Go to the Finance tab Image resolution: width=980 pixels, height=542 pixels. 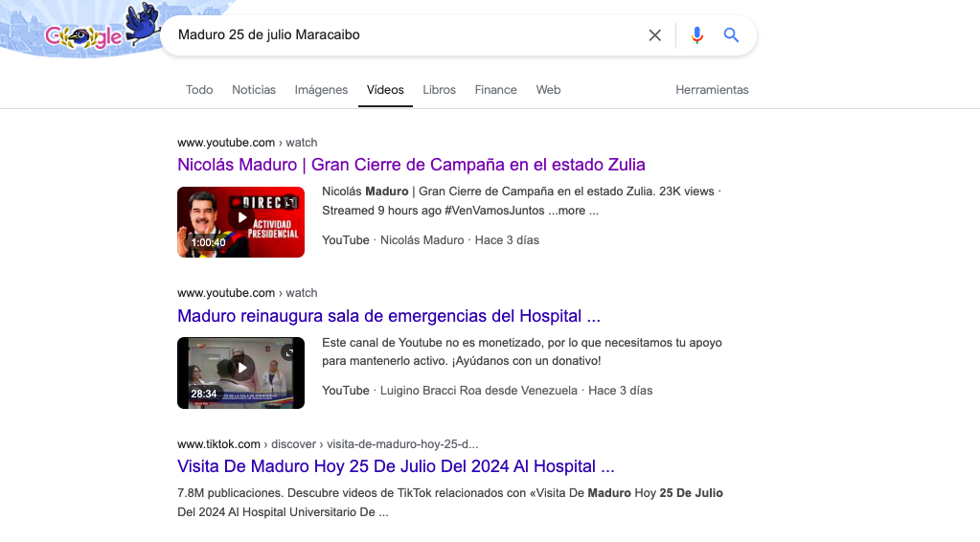pos(495,90)
